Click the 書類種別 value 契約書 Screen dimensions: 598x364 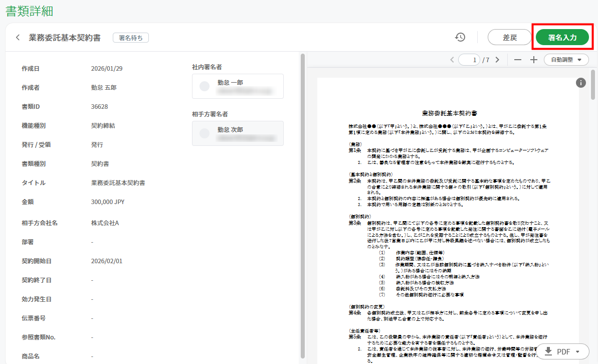coord(100,164)
